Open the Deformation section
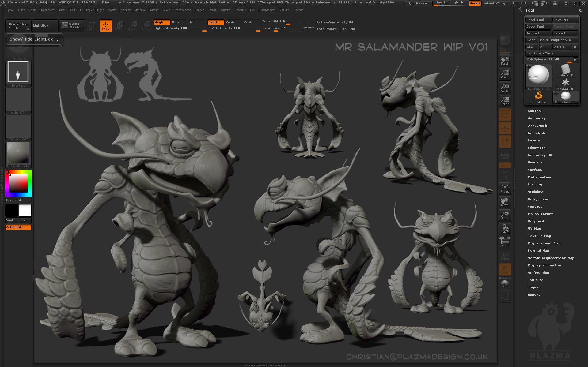The width and height of the screenshot is (588, 367). point(539,177)
